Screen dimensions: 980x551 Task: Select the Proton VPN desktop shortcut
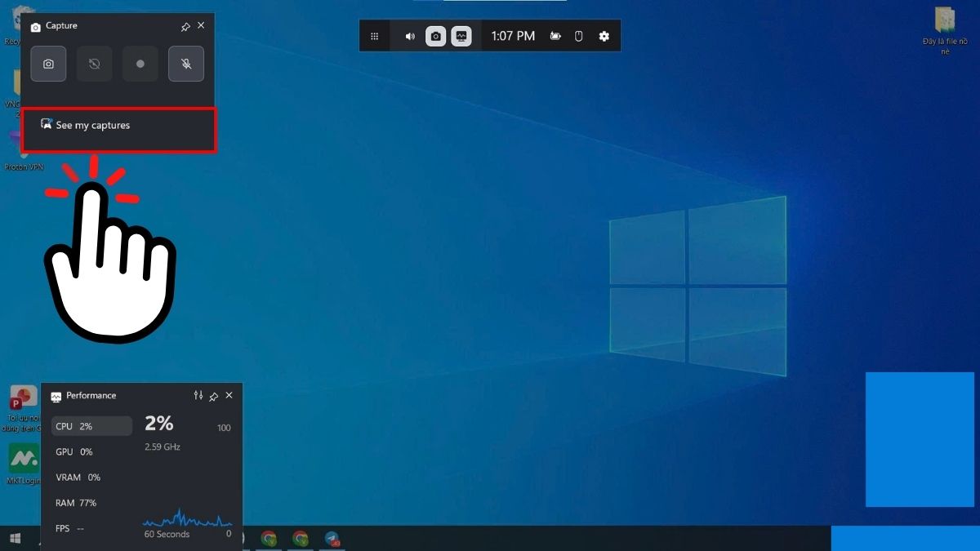coord(23,152)
